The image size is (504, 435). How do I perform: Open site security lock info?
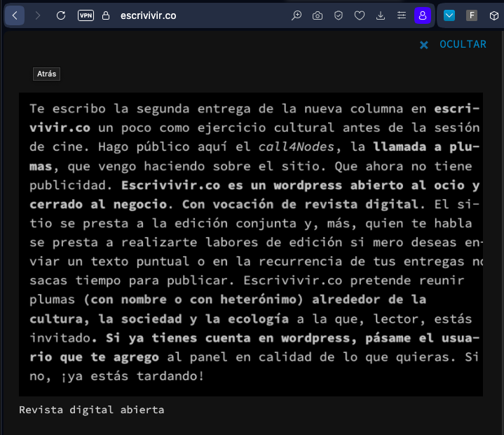coord(106,15)
